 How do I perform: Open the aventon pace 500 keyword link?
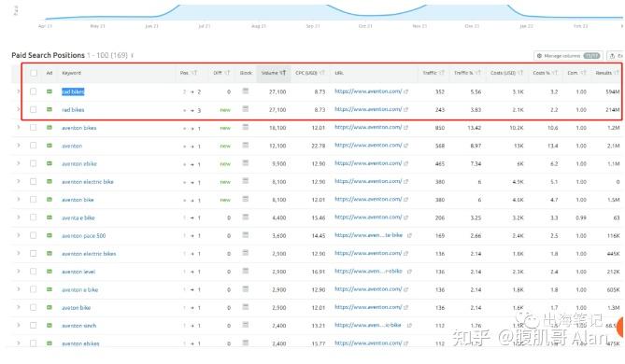click(84, 236)
